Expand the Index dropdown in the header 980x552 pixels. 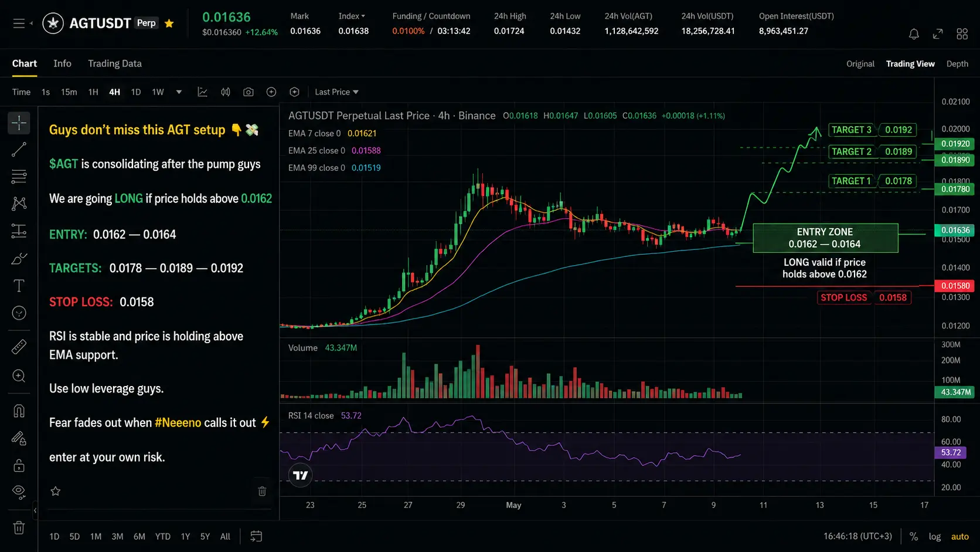point(352,16)
